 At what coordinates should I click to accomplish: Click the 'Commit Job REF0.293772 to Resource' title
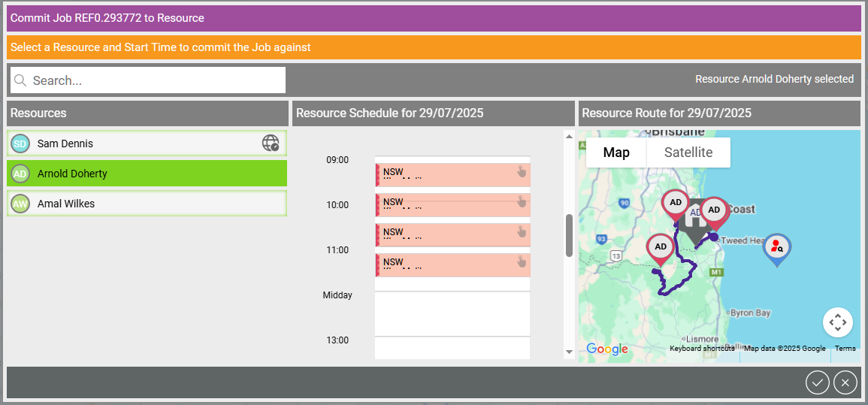coord(107,18)
